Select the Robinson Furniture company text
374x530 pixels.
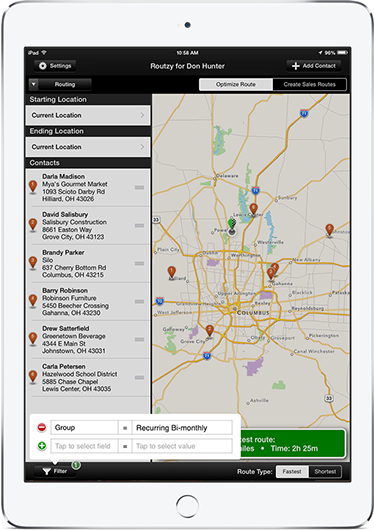tap(69, 298)
